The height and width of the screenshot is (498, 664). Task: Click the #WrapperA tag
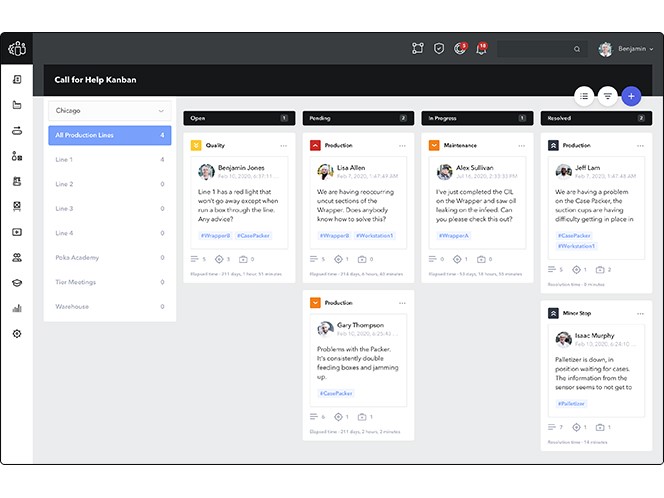coord(454,235)
